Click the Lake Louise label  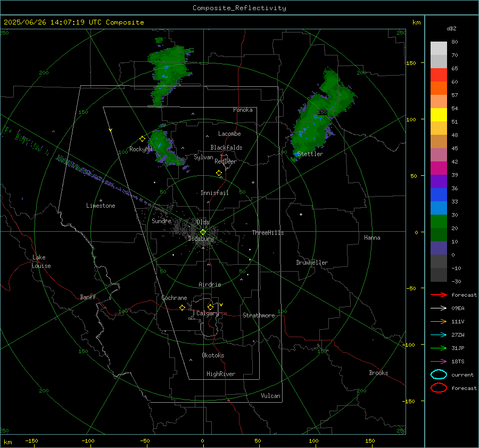(x=41, y=262)
